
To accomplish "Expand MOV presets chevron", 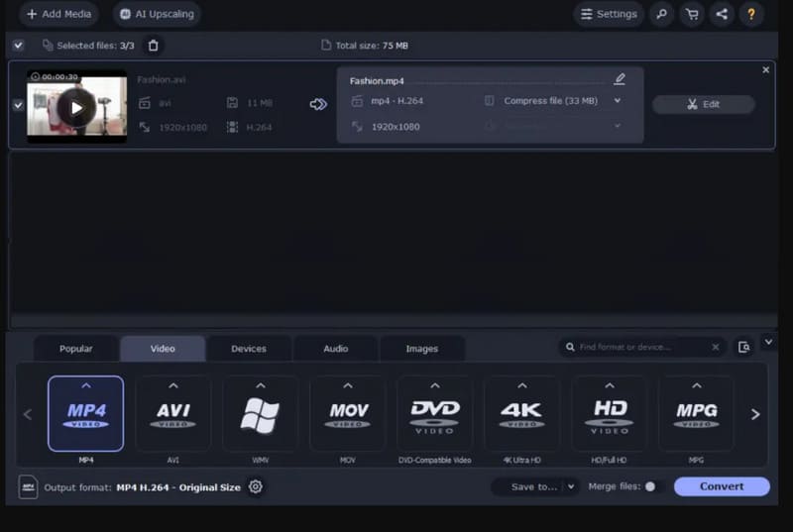I will 348,385.
